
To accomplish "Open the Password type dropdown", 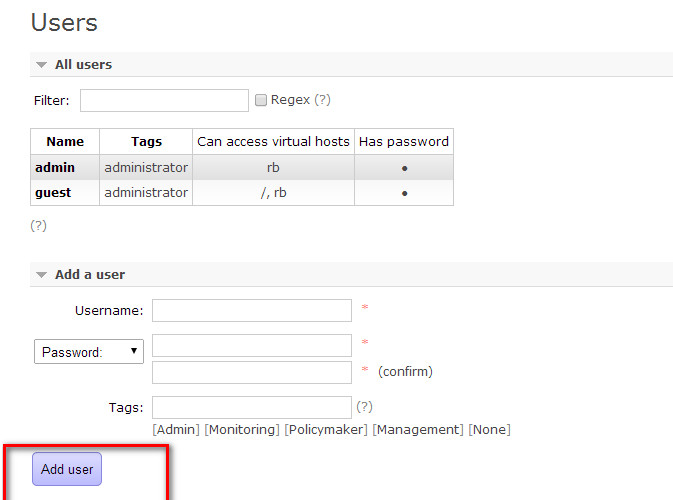I will [x=89, y=352].
